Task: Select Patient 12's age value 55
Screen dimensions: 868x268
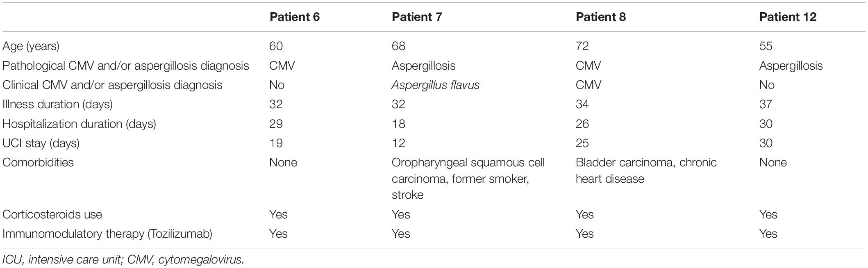Action: [x=766, y=46]
